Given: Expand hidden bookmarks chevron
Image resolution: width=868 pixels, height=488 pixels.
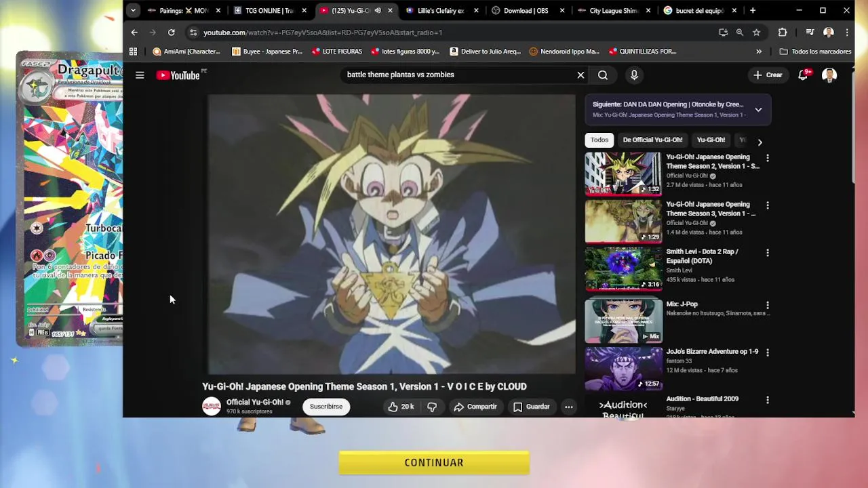Looking at the screenshot, I should coord(759,52).
